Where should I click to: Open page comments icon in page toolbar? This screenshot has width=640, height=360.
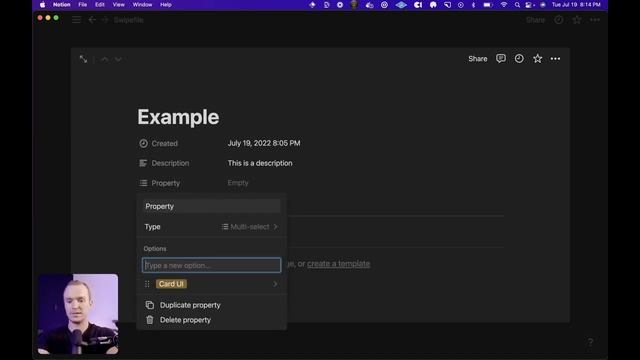[501, 58]
